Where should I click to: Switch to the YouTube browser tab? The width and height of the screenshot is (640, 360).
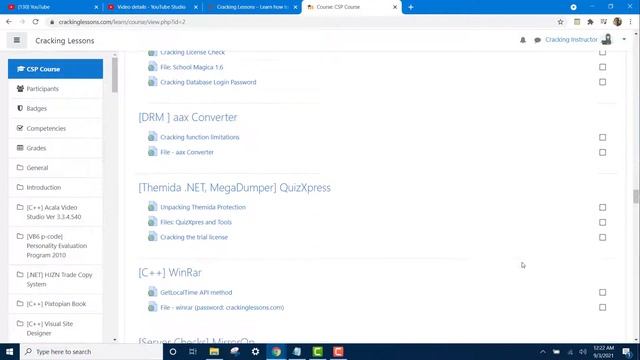[x=51, y=7]
